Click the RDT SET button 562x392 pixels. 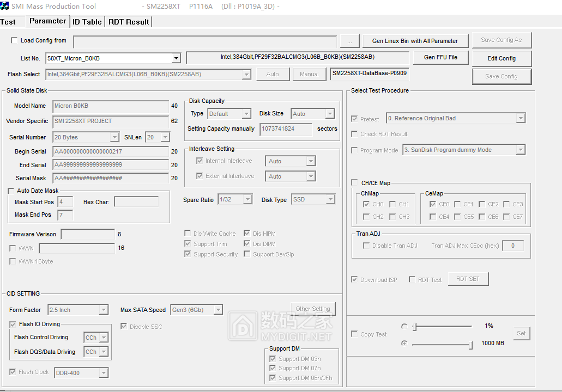[x=468, y=279]
